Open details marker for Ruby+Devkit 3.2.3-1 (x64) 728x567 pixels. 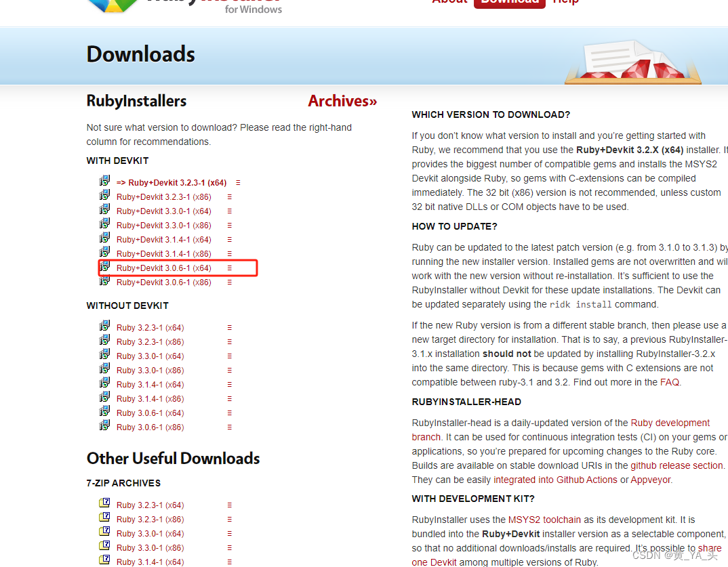tap(238, 183)
